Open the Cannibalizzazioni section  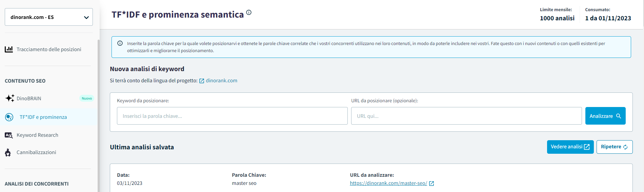(36, 152)
